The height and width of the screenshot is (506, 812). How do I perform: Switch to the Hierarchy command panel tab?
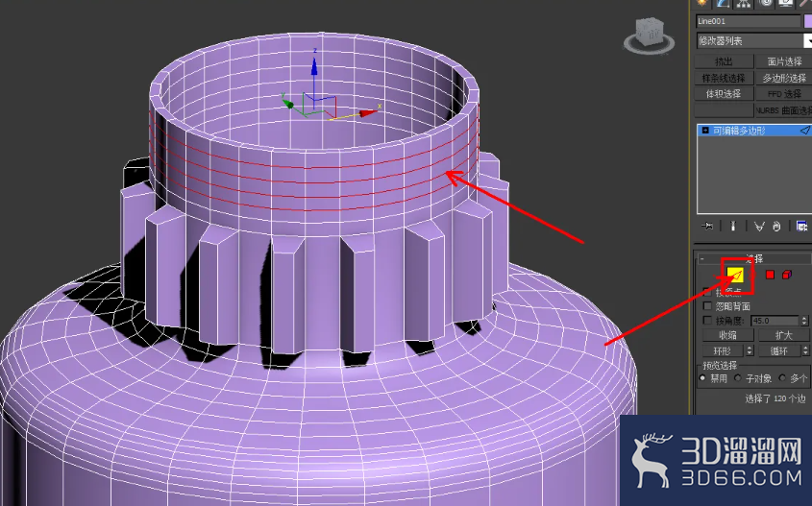coord(744,3)
